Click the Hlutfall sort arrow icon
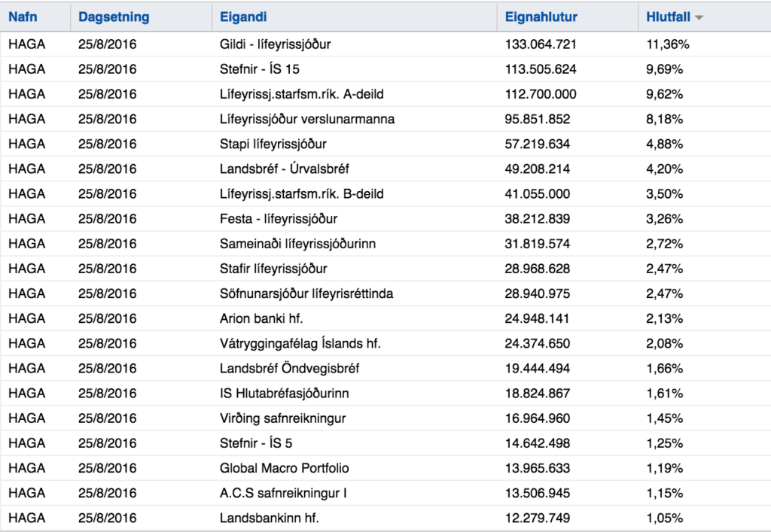Image resolution: width=771 pixels, height=532 pixels. [699, 18]
